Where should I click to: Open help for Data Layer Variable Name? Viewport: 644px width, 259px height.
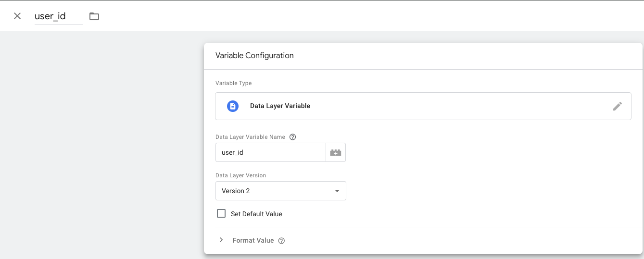click(x=292, y=137)
